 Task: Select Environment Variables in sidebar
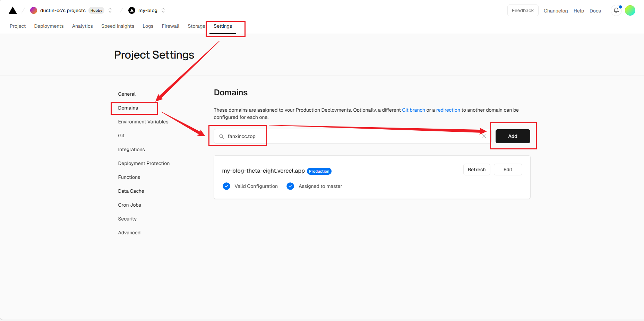(x=143, y=122)
